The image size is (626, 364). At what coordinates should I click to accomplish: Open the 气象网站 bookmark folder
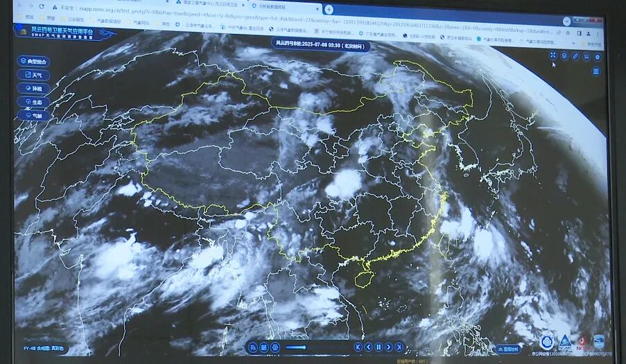[x=138, y=23]
